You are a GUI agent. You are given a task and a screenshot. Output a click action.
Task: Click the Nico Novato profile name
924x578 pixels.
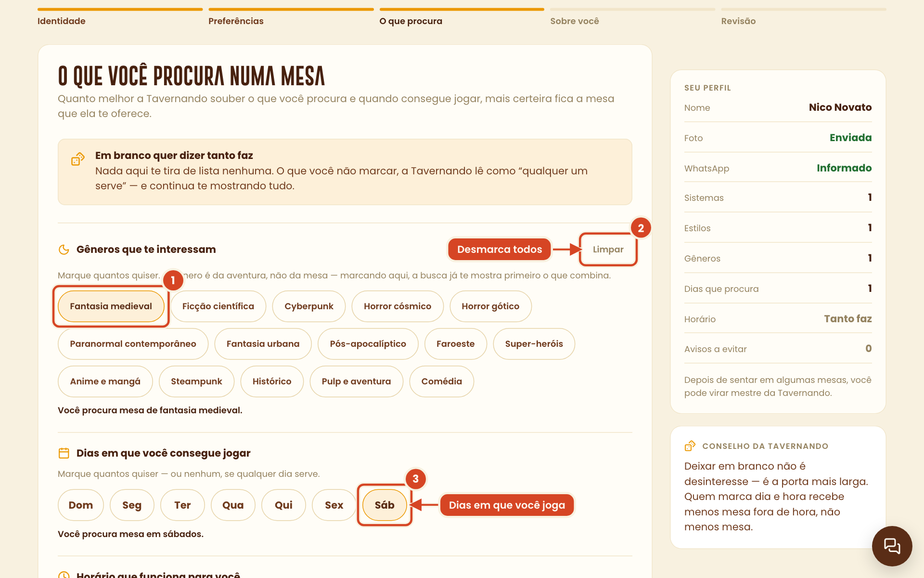coord(840,107)
